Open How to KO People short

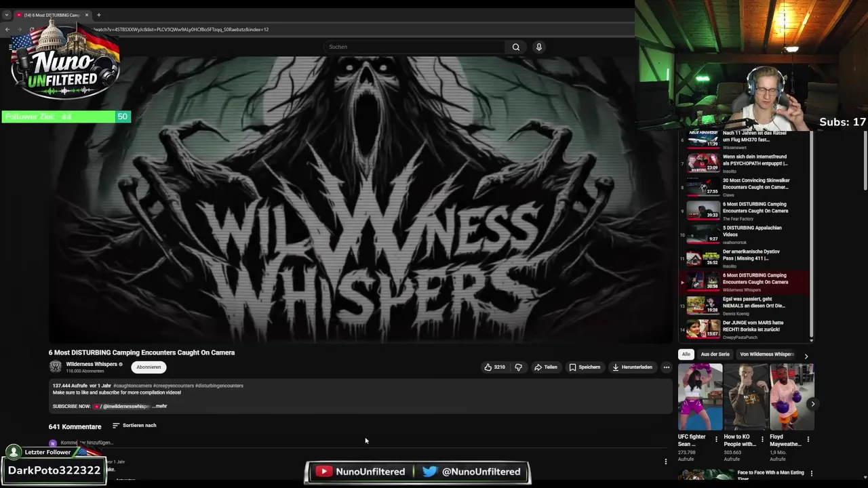click(746, 396)
